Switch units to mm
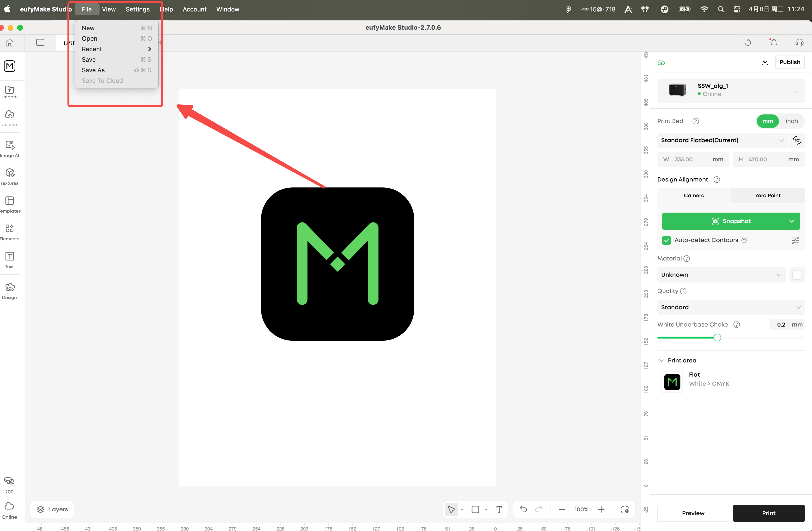Image resolution: width=812 pixels, height=531 pixels. coord(768,121)
